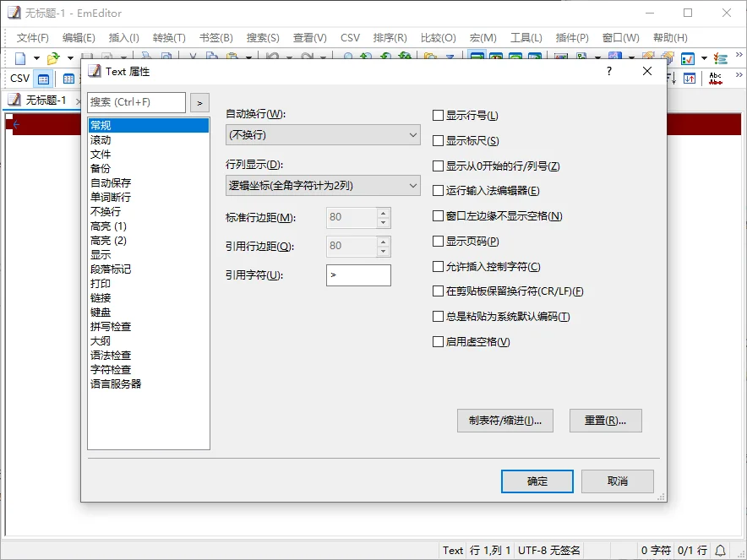
Task: Expand the Open file dropdown arrow
Action: [70, 58]
